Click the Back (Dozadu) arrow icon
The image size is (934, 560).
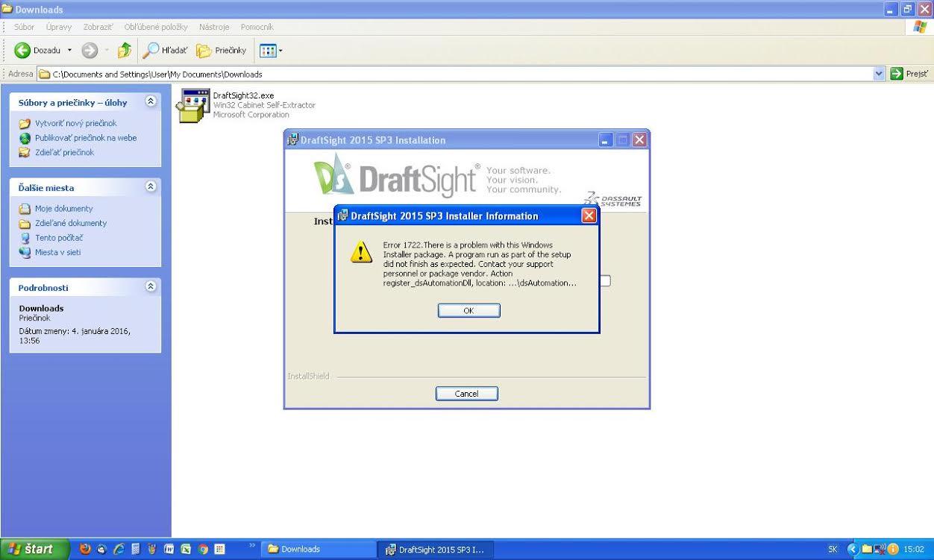tap(22, 51)
